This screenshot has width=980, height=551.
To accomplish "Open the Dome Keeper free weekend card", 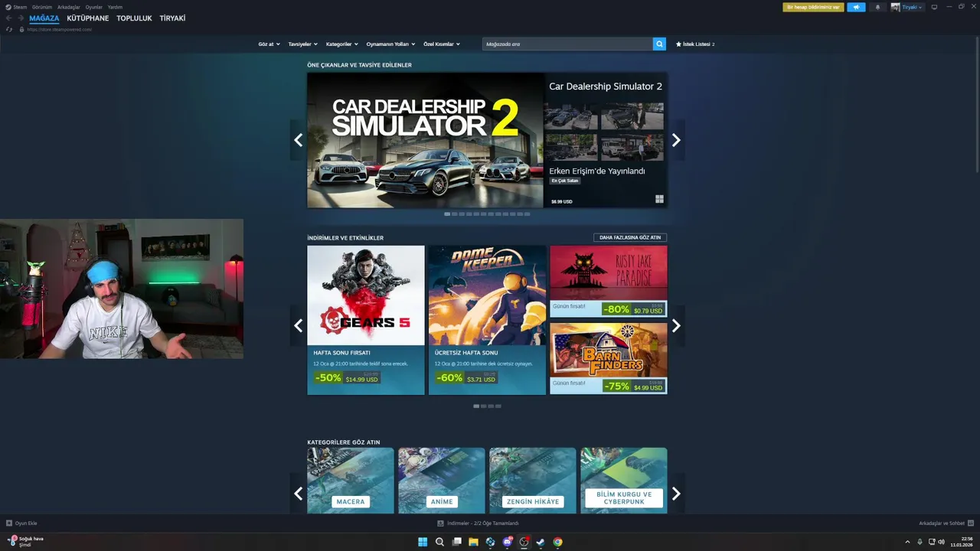I will point(487,320).
